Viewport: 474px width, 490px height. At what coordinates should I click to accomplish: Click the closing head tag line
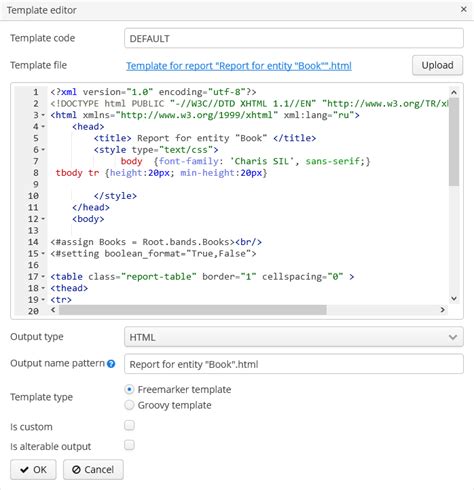(x=91, y=207)
